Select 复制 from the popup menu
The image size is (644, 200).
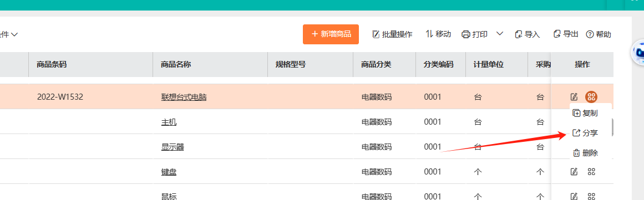585,113
